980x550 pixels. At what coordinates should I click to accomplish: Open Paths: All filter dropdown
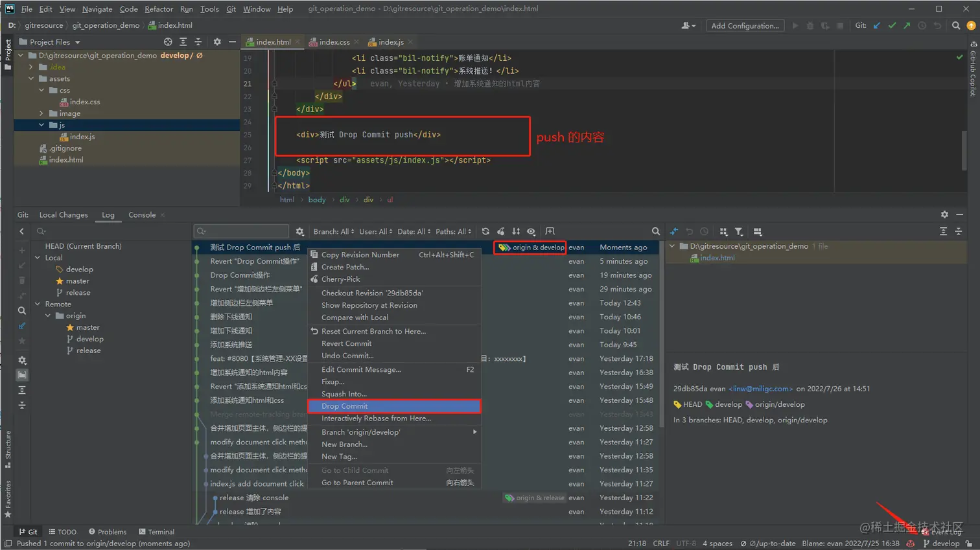coord(454,231)
